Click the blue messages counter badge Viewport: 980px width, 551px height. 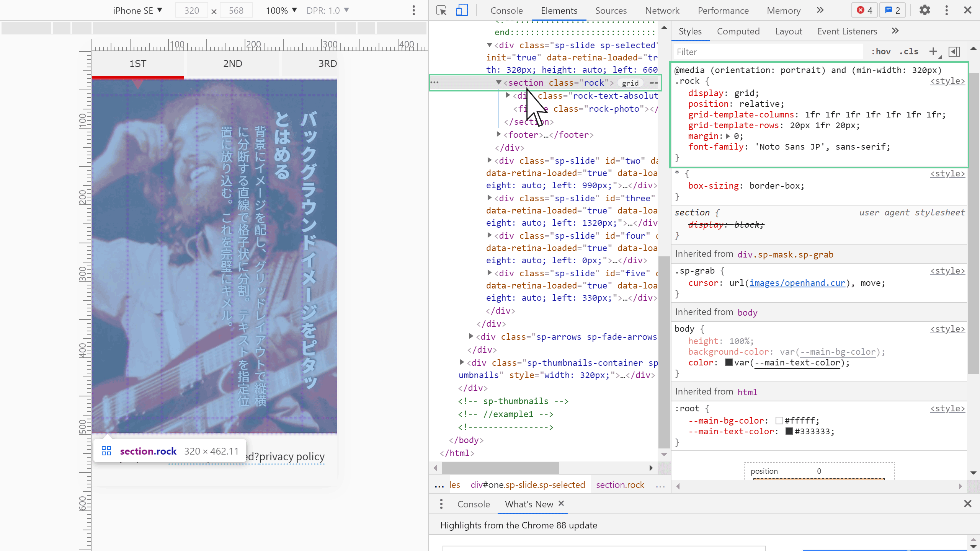click(892, 10)
